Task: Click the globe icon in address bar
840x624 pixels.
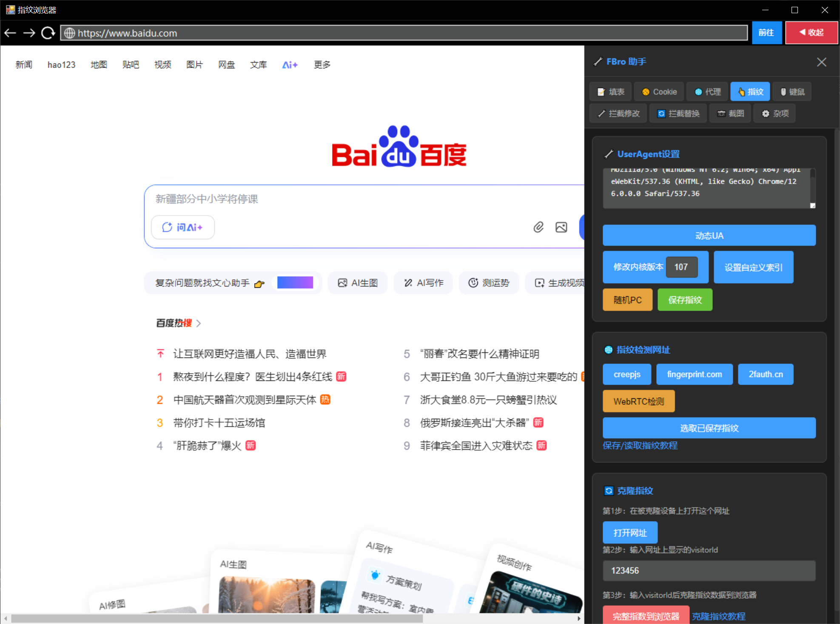Action: click(69, 33)
